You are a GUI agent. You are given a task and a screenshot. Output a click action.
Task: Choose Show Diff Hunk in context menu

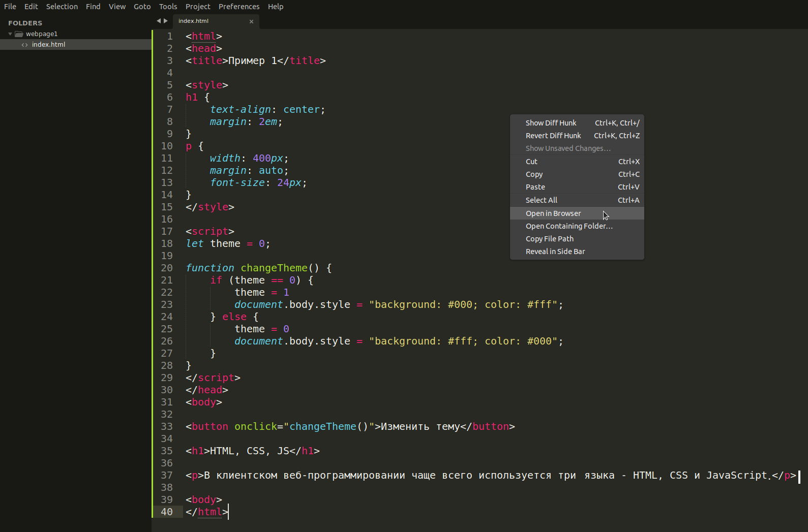[x=577, y=123]
